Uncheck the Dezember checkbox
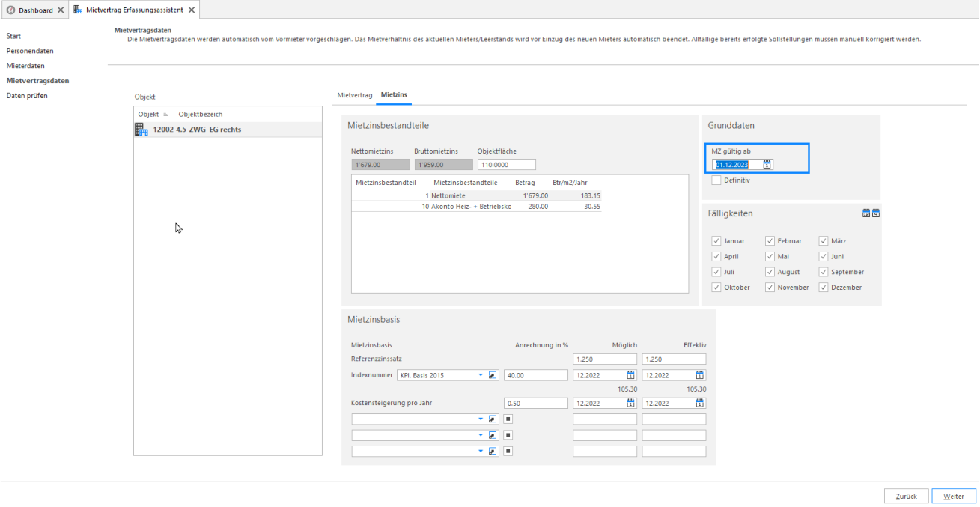This screenshot has width=980, height=507. click(x=824, y=288)
